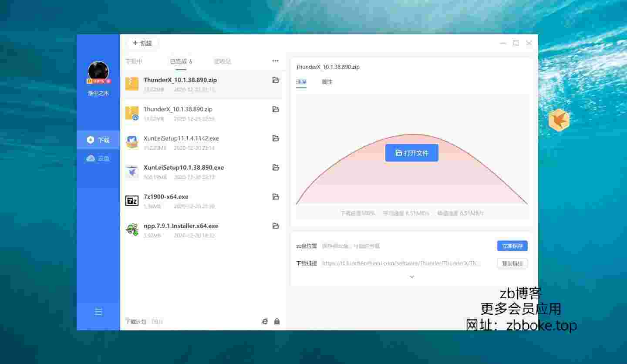Click the VIP badge under the avatar

[x=99, y=81]
